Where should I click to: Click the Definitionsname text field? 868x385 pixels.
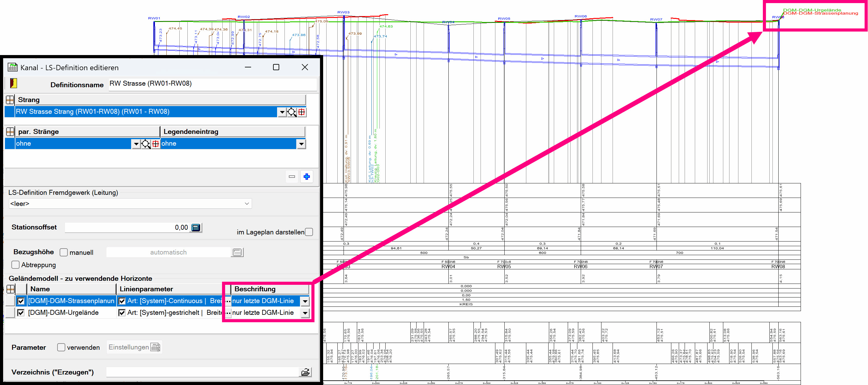(x=212, y=84)
